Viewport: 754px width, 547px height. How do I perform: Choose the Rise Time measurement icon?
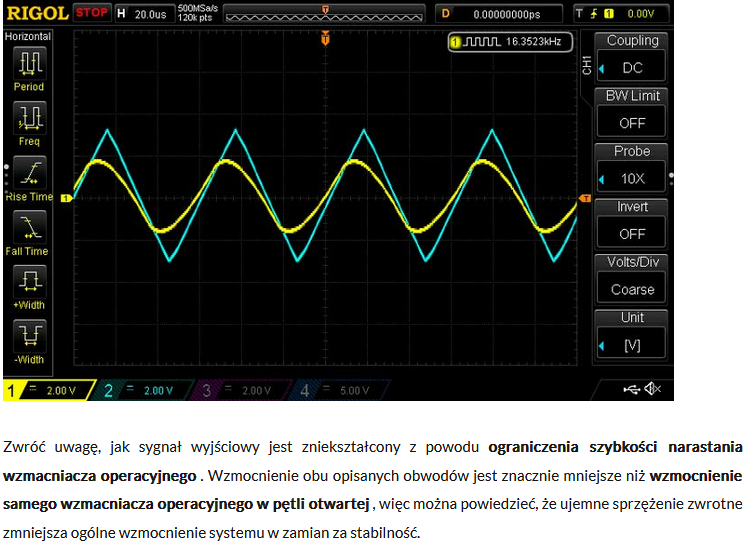pos(30,173)
